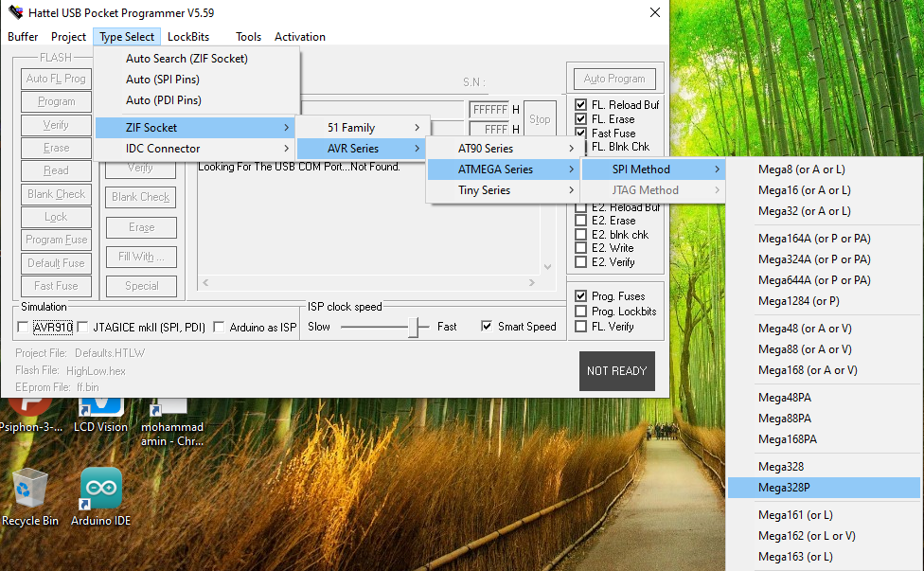The height and width of the screenshot is (571, 924).
Task: Select Mega644A (or P or PA)
Action: click(824, 280)
